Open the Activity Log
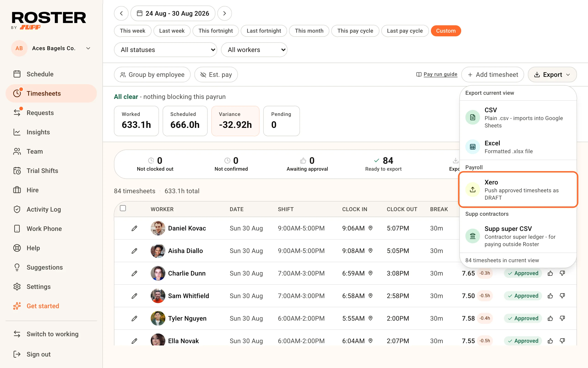 [51, 209]
